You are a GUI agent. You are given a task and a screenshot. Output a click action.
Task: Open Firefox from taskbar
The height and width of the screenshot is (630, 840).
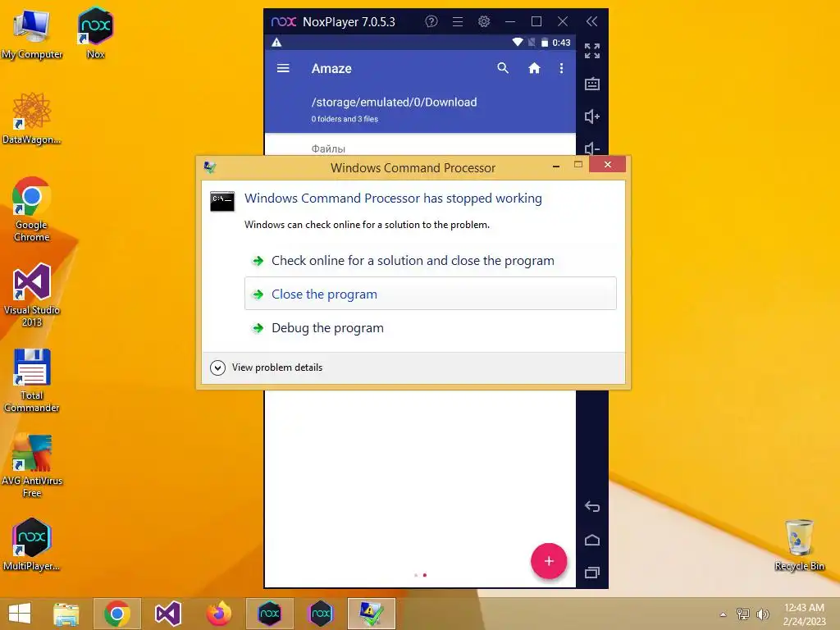(218, 614)
